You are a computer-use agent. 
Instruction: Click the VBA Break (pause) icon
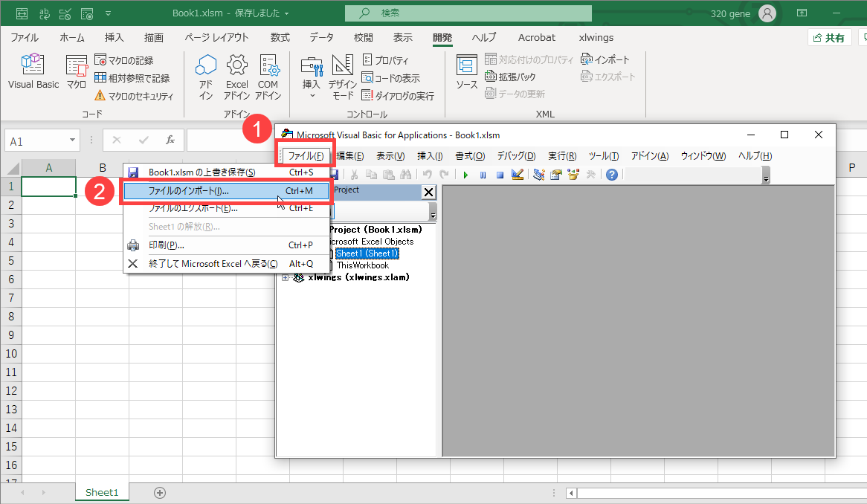[x=483, y=175]
